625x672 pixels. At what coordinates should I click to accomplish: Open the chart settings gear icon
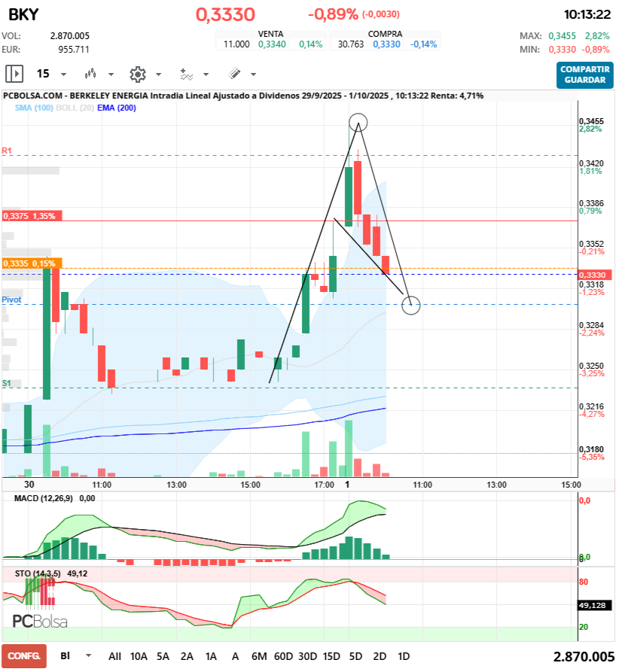pos(137,74)
